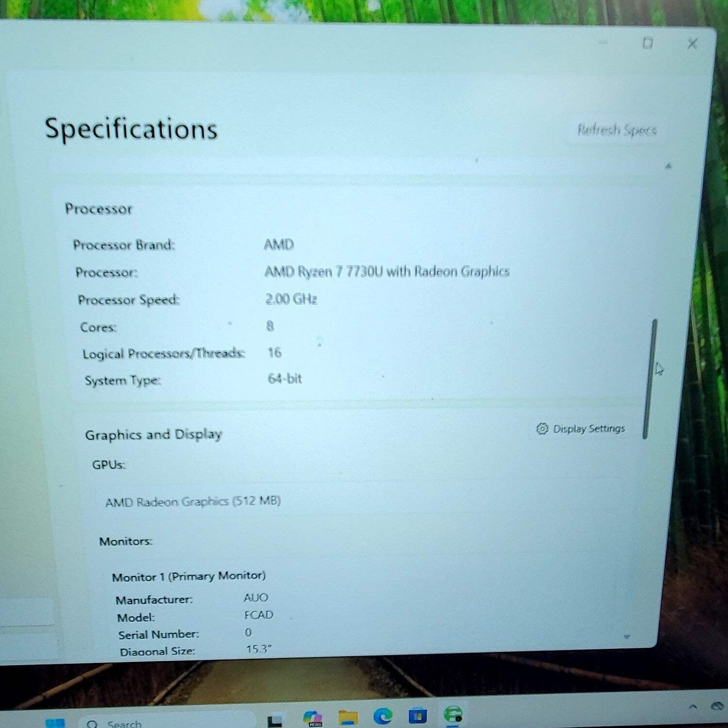Close the Specifications window

click(693, 44)
